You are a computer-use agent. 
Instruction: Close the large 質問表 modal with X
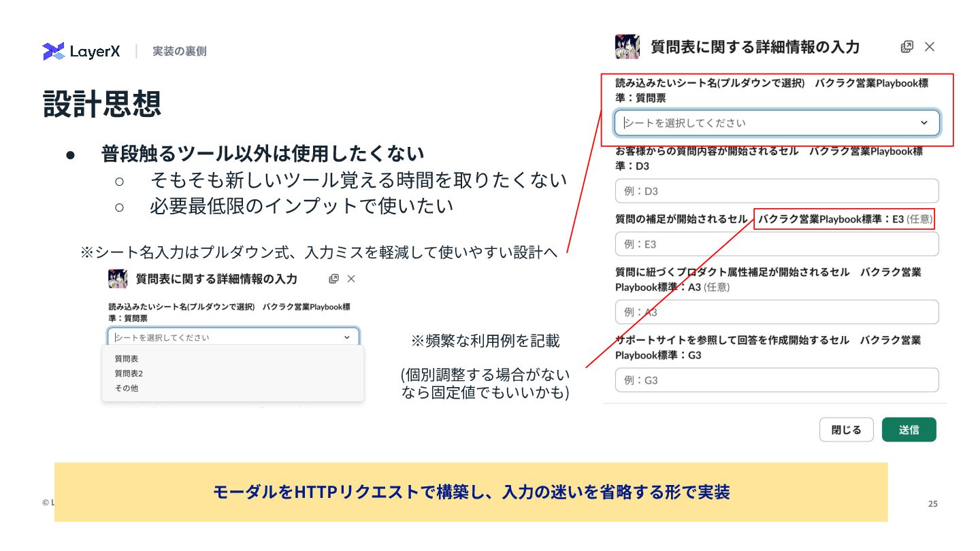click(x=930, y=47)
